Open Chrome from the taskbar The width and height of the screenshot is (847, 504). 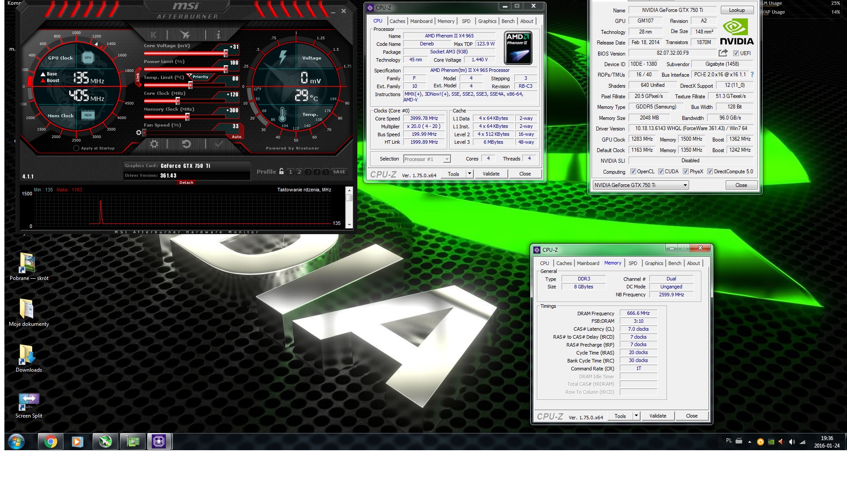click(x=50, y=441)
